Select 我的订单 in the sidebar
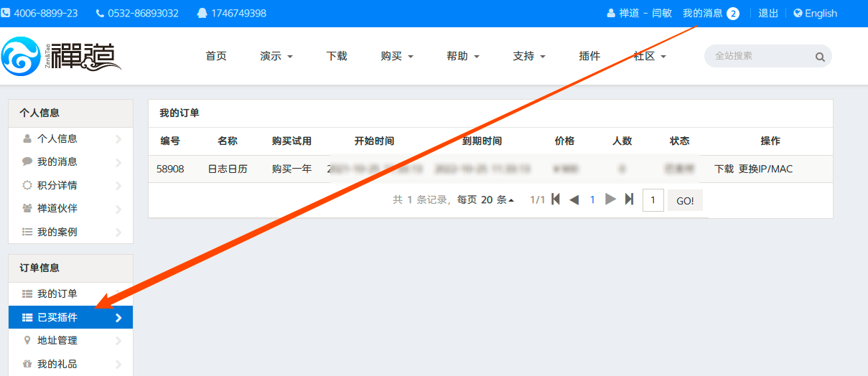 (70, 293)
